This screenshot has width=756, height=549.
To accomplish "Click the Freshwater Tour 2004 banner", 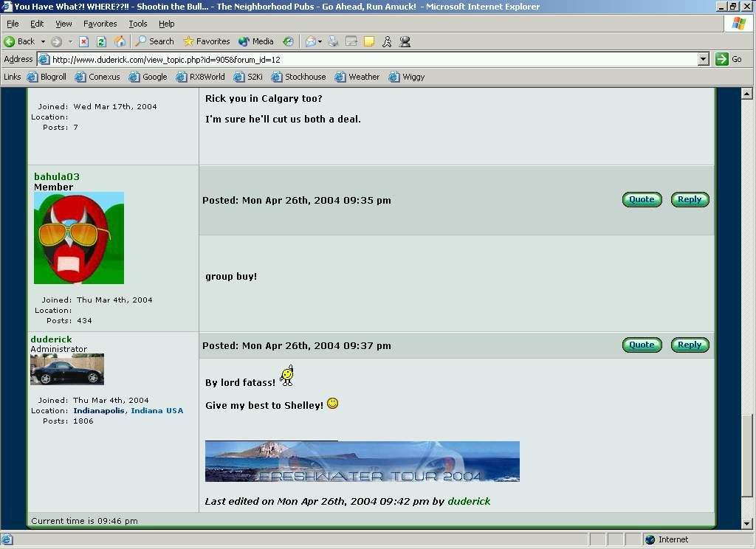I will click(362, 461).
